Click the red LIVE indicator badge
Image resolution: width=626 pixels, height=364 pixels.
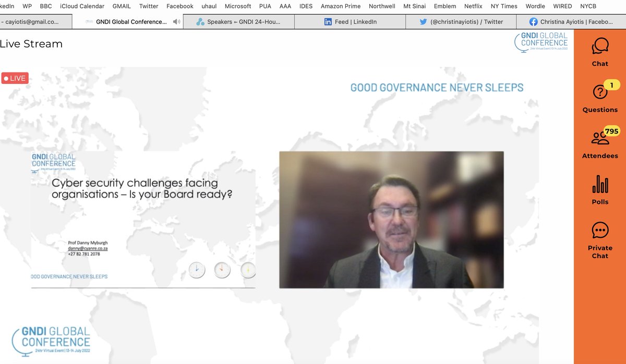pos(15,78)
